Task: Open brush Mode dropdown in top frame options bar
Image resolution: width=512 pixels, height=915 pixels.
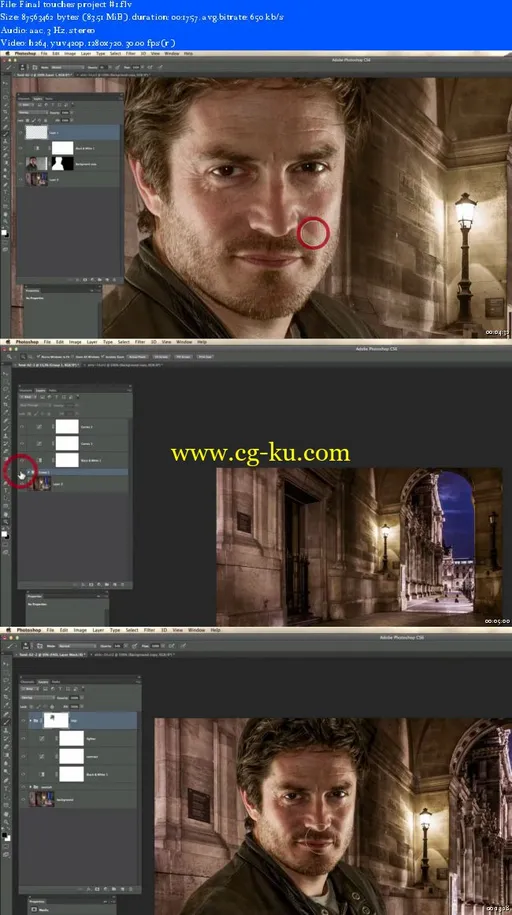Action: coord(68,68)
